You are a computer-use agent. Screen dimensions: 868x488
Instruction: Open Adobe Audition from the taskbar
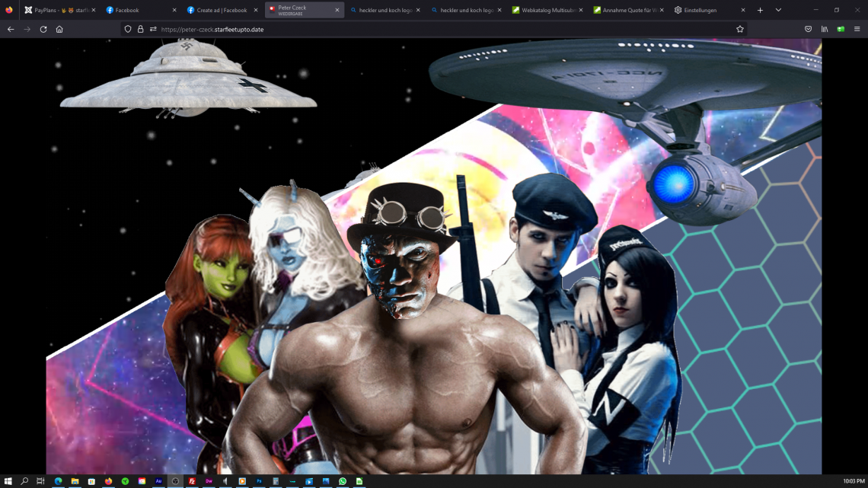click(x=158, y=481)
